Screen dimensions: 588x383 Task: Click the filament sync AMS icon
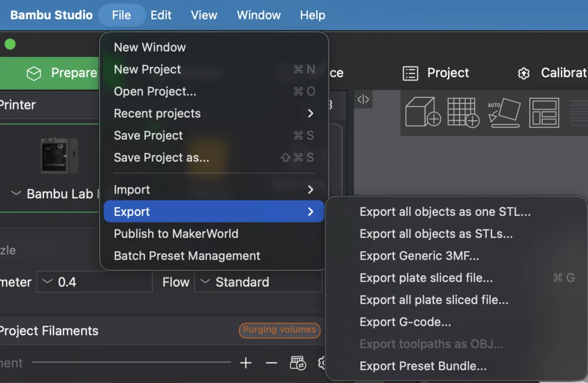click(x=298, y=363)
